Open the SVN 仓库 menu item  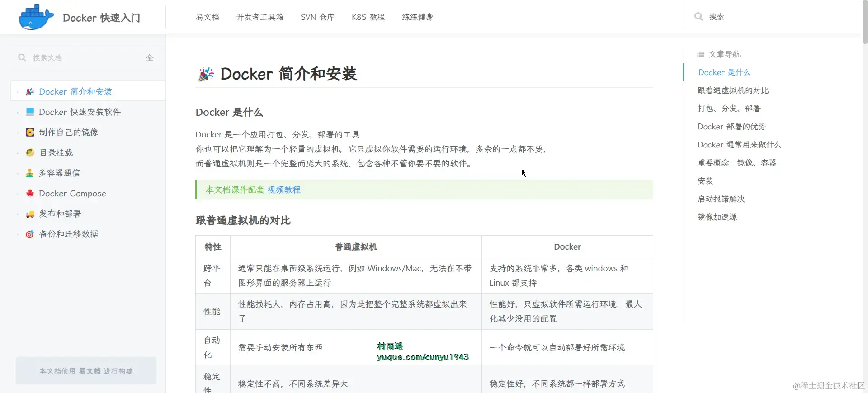click(x=317, y=17)
